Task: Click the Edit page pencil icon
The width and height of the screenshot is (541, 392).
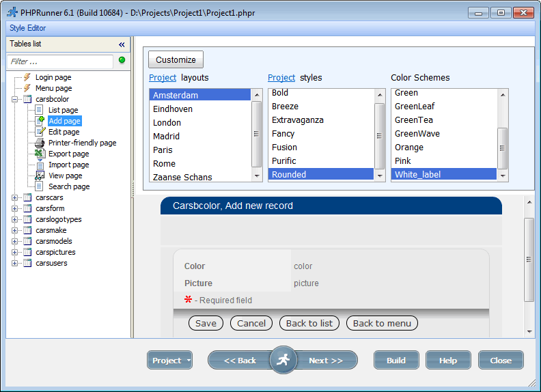Action: 40,132
